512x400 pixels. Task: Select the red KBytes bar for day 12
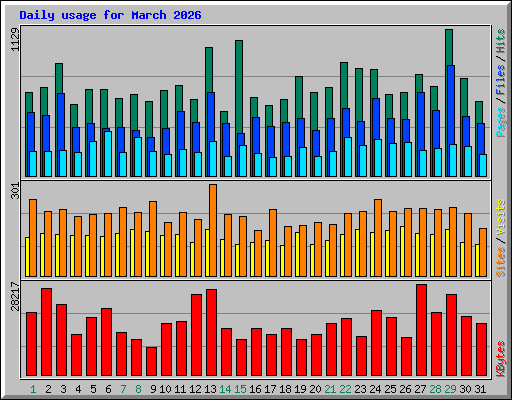[196, 335]
